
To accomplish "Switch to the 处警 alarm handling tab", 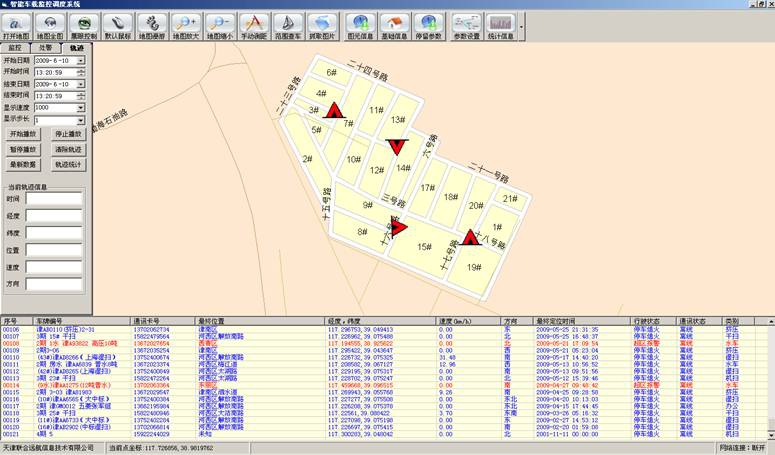I will [x=45, y=47].
